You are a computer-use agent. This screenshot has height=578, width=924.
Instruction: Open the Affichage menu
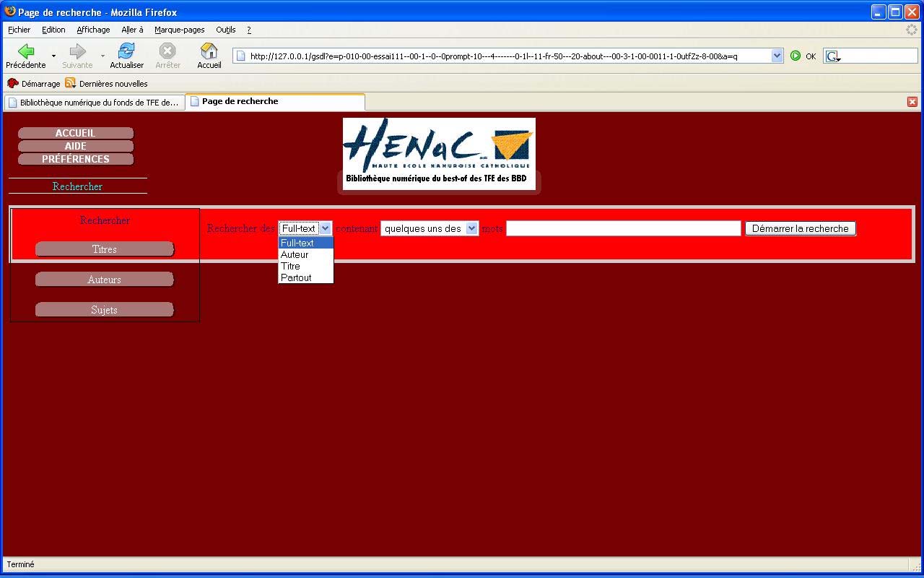[93, 30]
